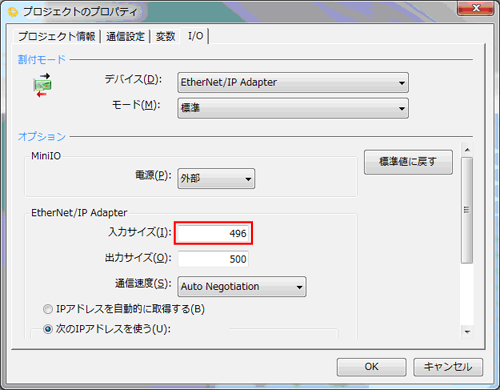The height and width of the screenshot is (390, 500).
Task: Select the I/O tab
Action: (x=195, y=36)
